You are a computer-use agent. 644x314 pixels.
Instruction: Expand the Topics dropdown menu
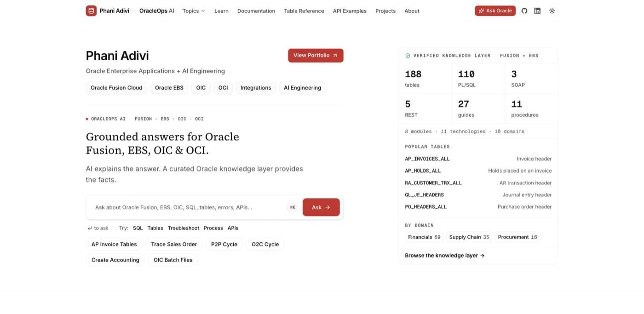pyautogui.click(x=194, y=11)
